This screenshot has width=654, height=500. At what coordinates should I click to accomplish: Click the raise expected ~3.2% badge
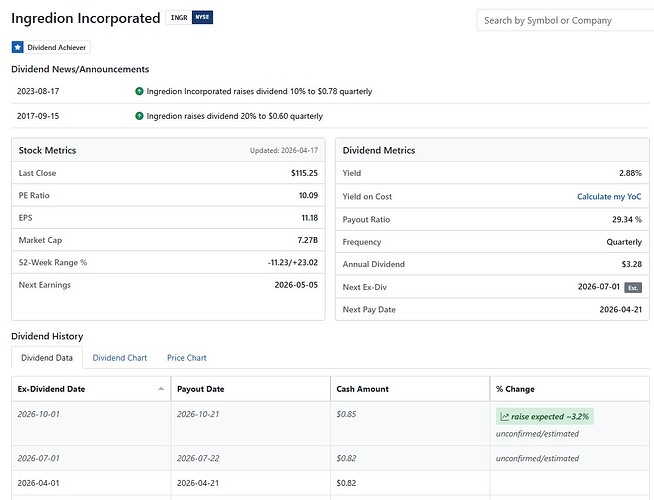(x=545, y=417)
